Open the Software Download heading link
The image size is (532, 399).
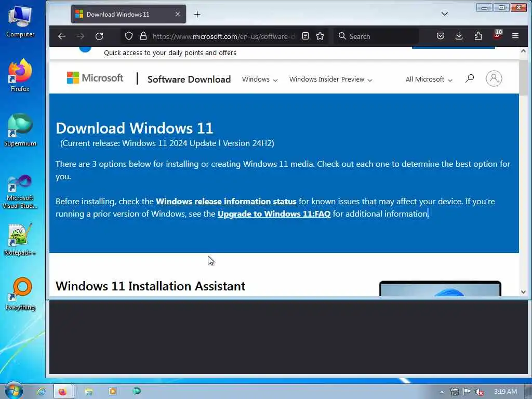tap(189, 79)
